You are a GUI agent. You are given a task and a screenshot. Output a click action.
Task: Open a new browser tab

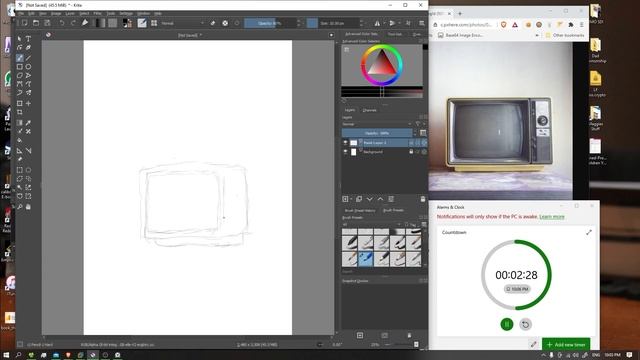coord(460,13)
